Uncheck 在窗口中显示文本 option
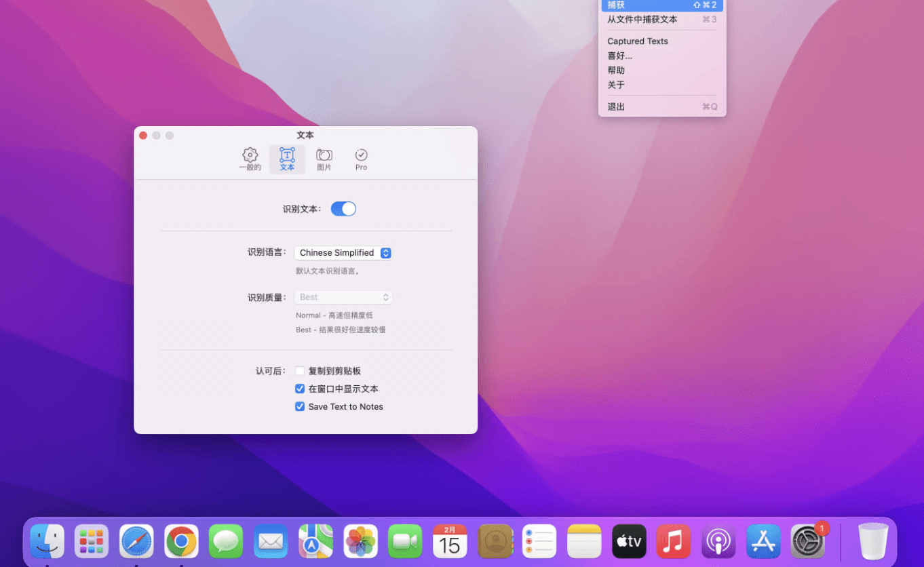 click(300, 389)
